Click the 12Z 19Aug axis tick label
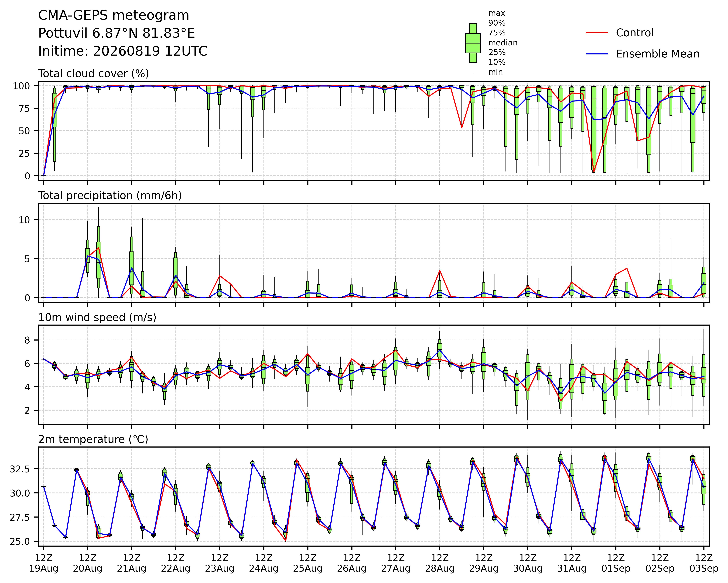This screenshot has width=728, height=583. (x=44, y=563)
